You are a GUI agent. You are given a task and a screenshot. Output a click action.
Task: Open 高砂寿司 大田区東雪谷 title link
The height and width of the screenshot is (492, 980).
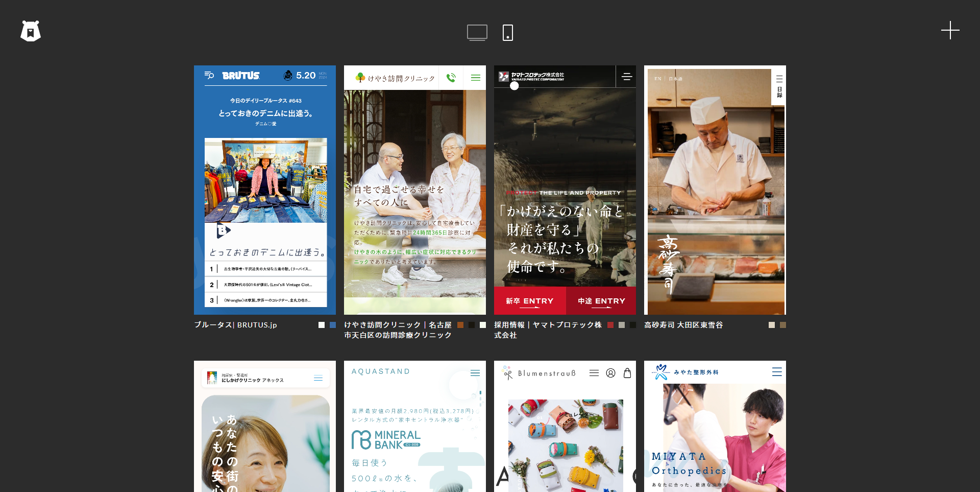point(683,325)
